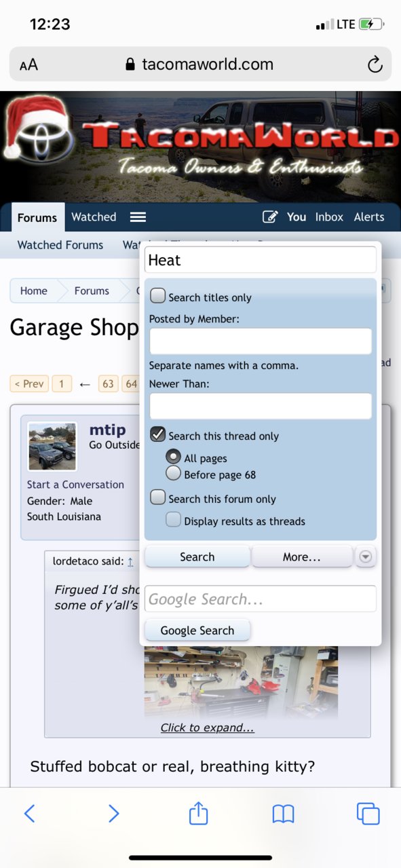This screenshot has width=401, height=868.
Task: Show open tabs with the tabs icon
Action: (x=368, y=814)
